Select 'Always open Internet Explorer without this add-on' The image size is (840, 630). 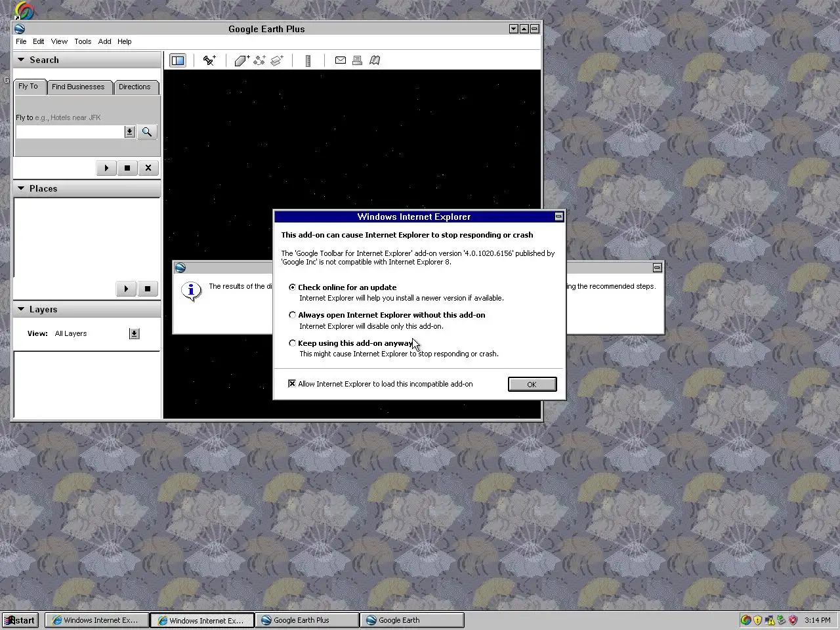pos(293,315)
